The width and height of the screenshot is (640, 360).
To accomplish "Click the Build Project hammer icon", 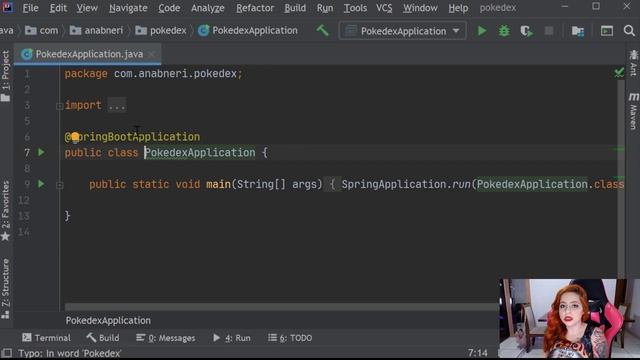I will coord(322,30).
